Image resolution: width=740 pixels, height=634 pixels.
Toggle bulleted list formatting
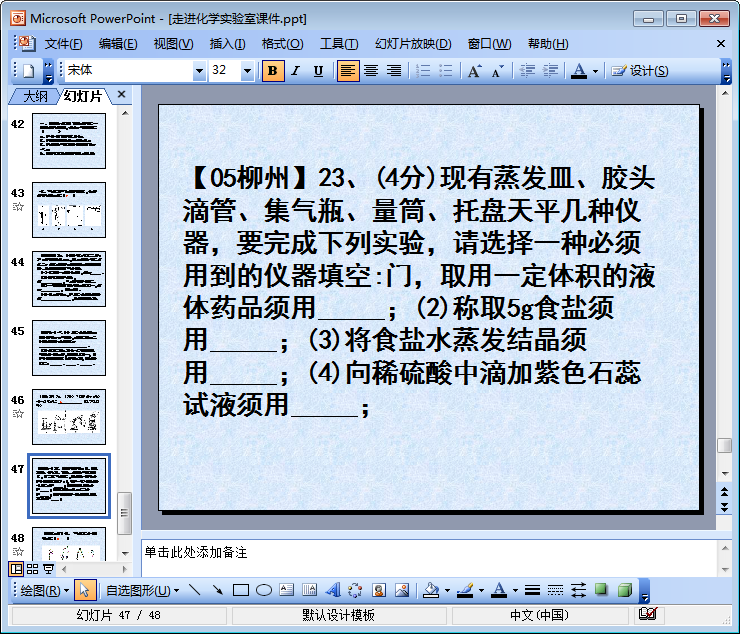coord(446,71)
